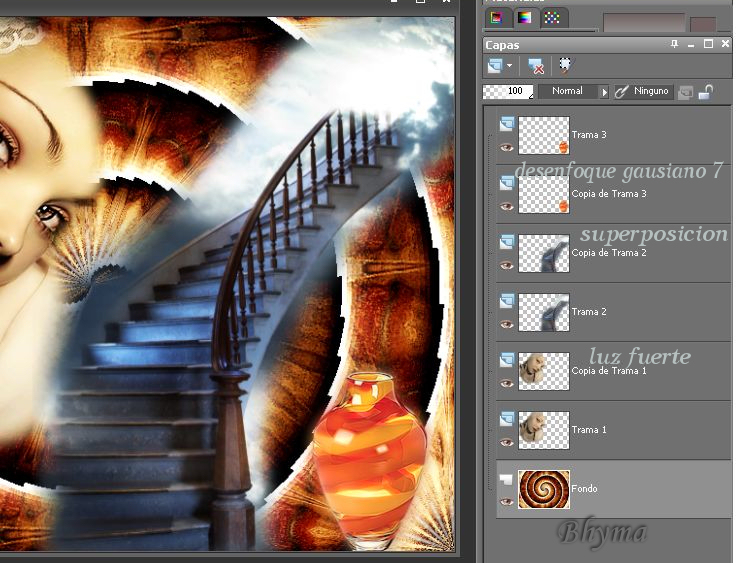Click raster layer type icon of Trama 3
736x563 pixels.
506,124
